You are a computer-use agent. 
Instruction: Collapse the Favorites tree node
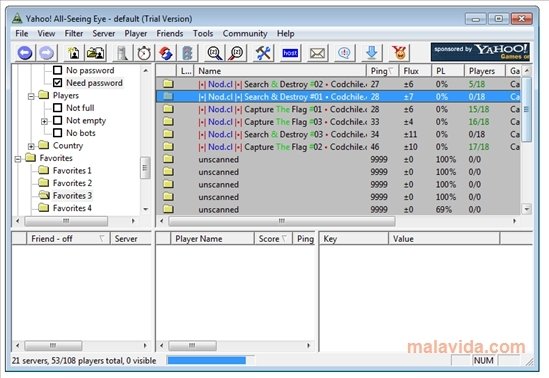click(x=18, y=159)
